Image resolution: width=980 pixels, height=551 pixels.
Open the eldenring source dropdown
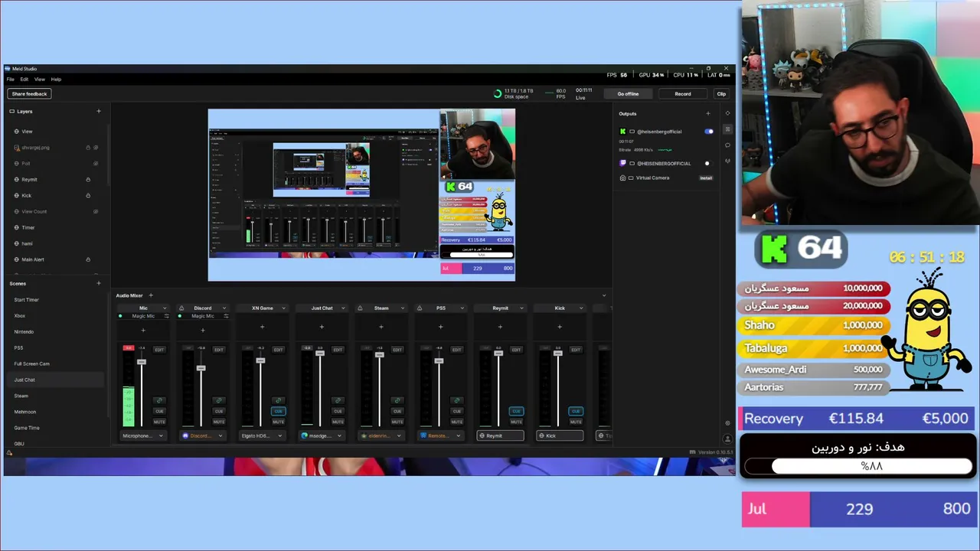pos(381,435)
